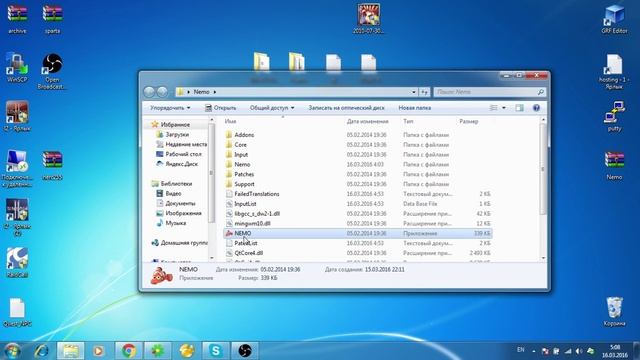Click the Explorer back navigation button
The width and height of the screenshot is (640, 360).
coord(149,92)
